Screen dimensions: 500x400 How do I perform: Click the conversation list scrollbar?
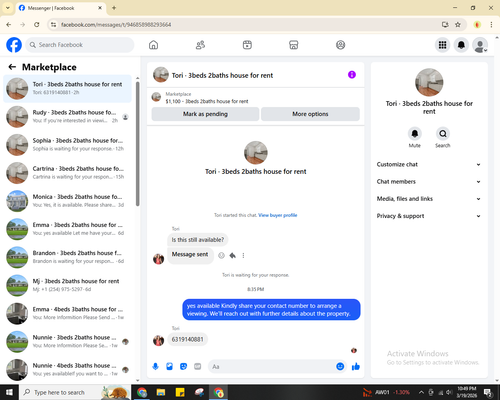[x=138, y=143]
